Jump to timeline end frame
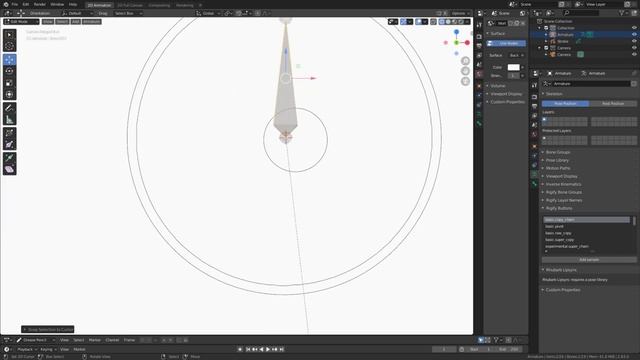The width and height of the screenshot is (640, 360). click(281, 349)
